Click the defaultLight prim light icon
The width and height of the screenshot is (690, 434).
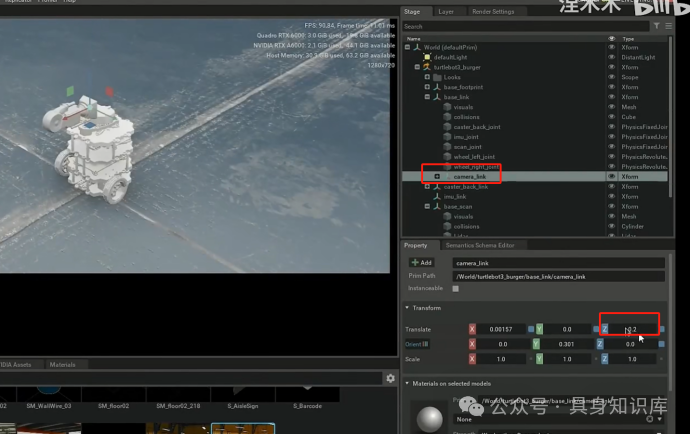[427, 57]
